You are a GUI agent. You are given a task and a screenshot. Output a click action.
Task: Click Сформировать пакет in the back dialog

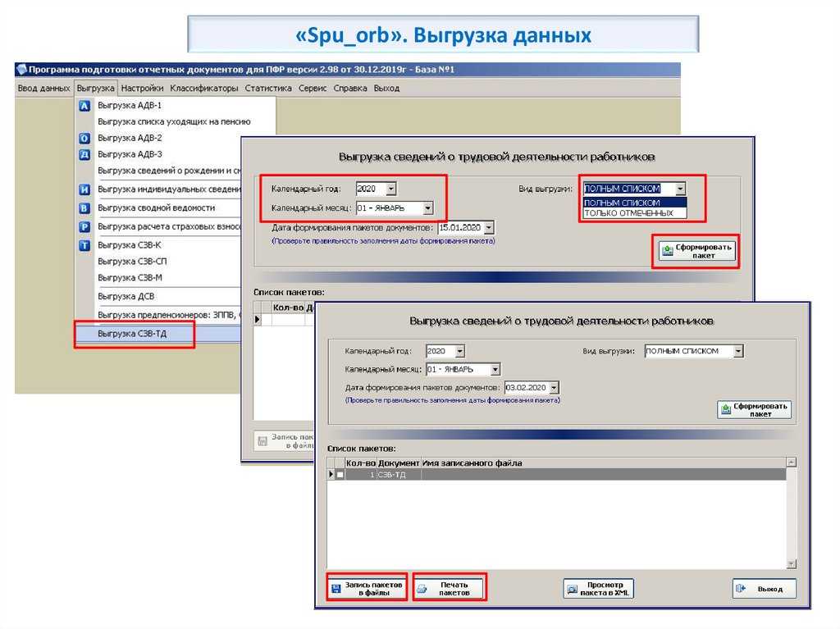[x=696, y=251]
